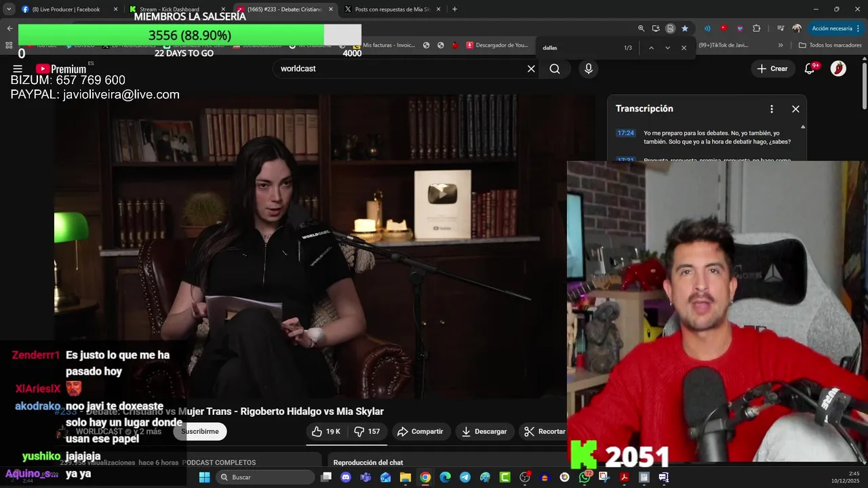
Task: Toggle the bookmark star in address bar
Action: 685,28
